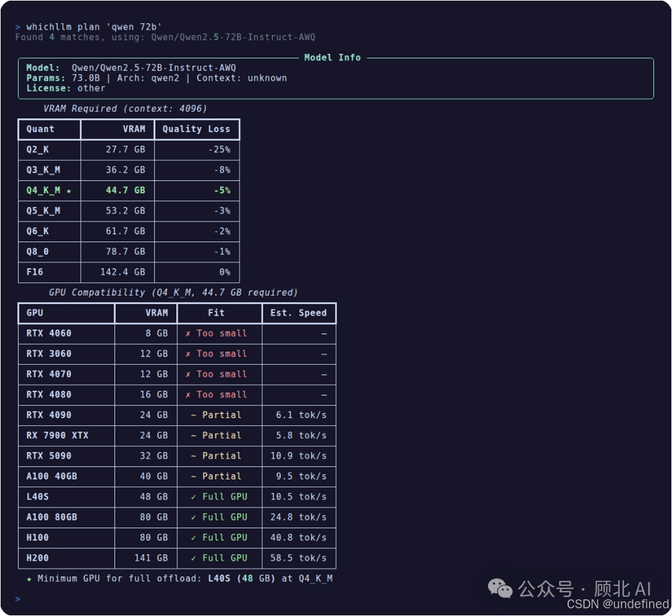Click the H100 GPU row name

37,538
